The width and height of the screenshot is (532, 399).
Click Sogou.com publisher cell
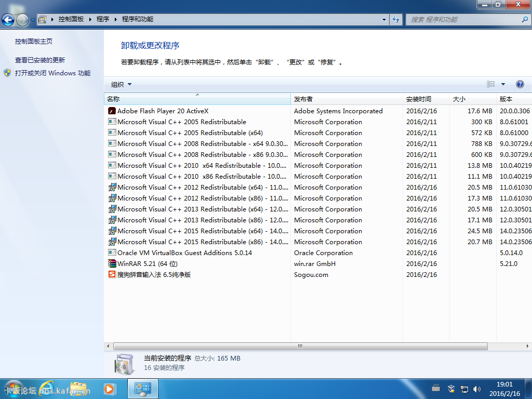coord(311,275)
